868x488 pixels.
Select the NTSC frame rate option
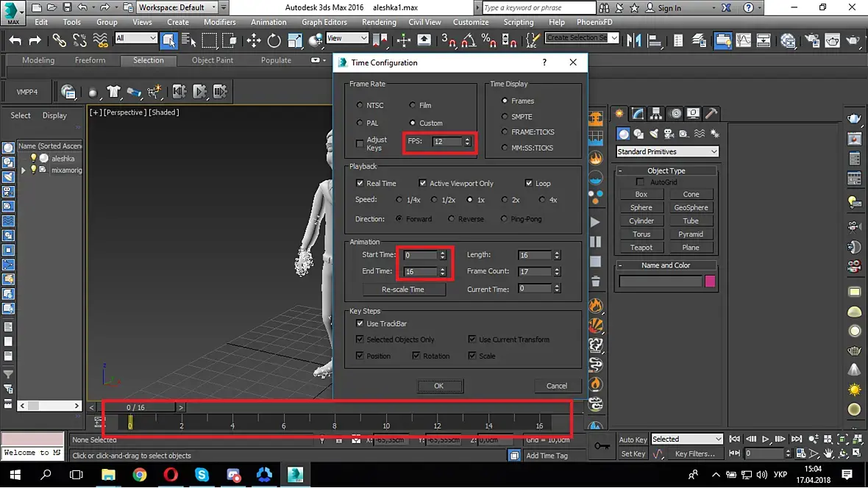(359, 105)
